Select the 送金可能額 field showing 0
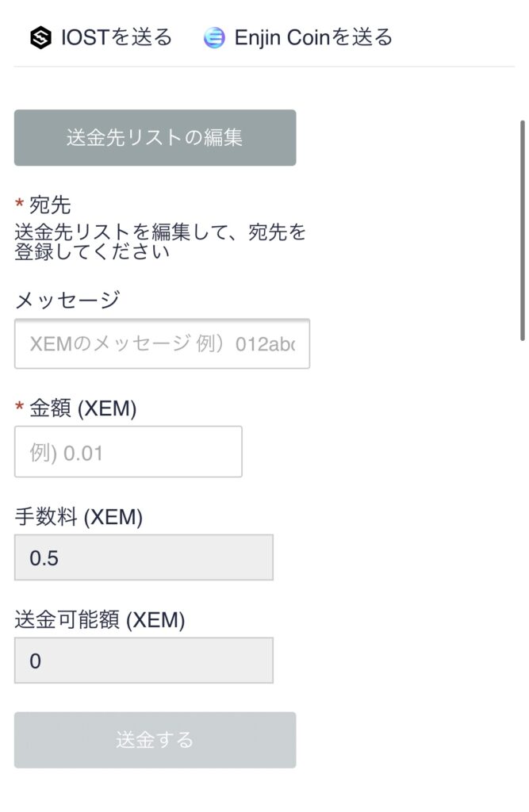The image size is (529, 812). tap(144, 661)
